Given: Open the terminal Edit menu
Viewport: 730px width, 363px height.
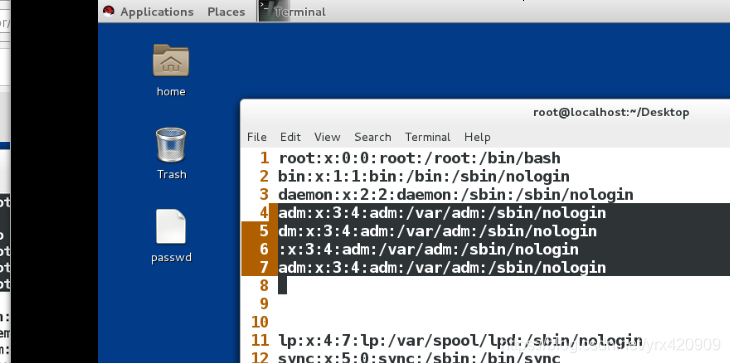Looking at the screenshot, I should click(291, 137).
